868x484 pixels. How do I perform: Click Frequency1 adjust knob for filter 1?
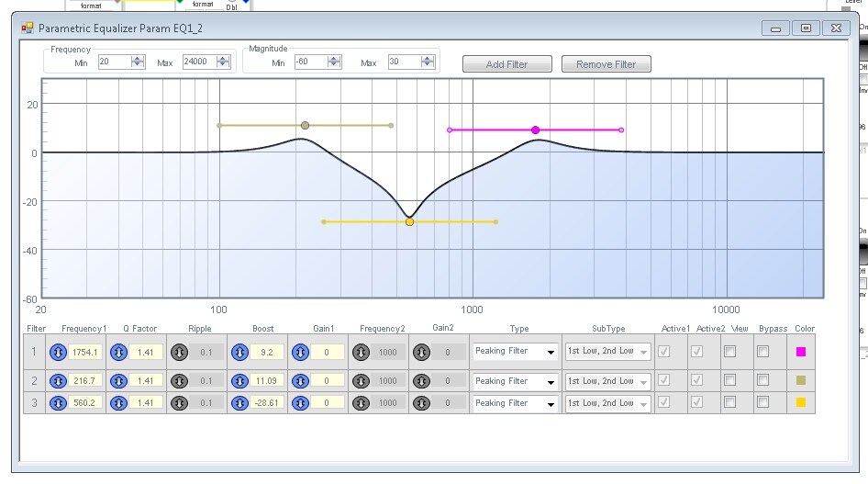[x=58, y=352]
